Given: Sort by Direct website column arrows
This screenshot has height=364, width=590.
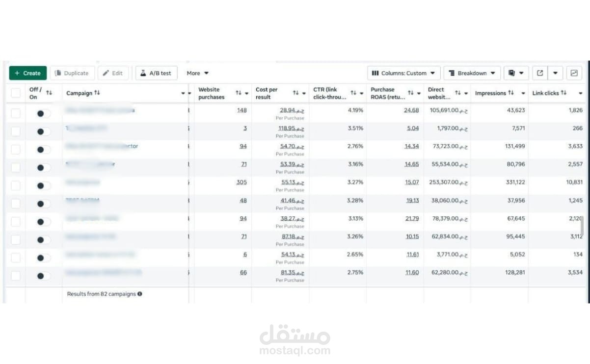Looking at the screenshot, I should (458, 93).
